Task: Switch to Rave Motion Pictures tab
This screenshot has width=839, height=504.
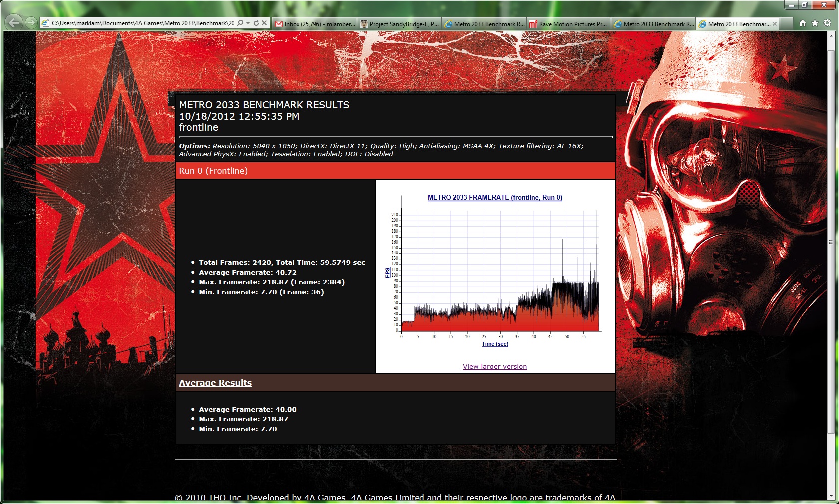Action: pyautogui.click(x=568, y=24)
